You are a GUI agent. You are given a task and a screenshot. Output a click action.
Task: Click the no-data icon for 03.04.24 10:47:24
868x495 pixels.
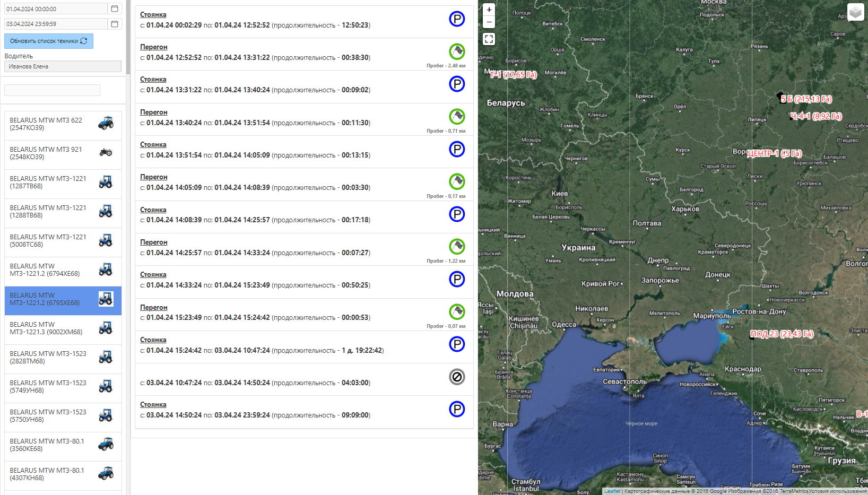coord(457,377)
